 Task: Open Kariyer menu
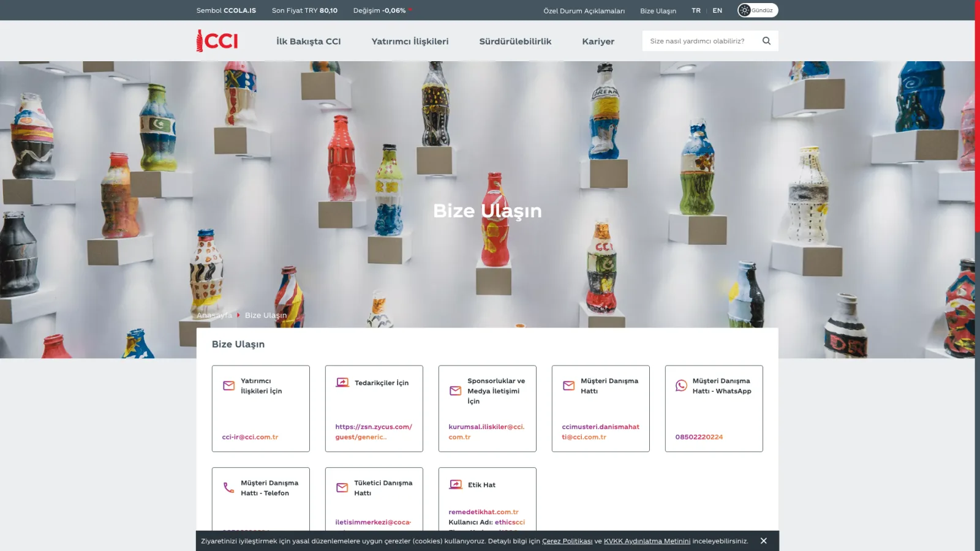coord(598,42)
